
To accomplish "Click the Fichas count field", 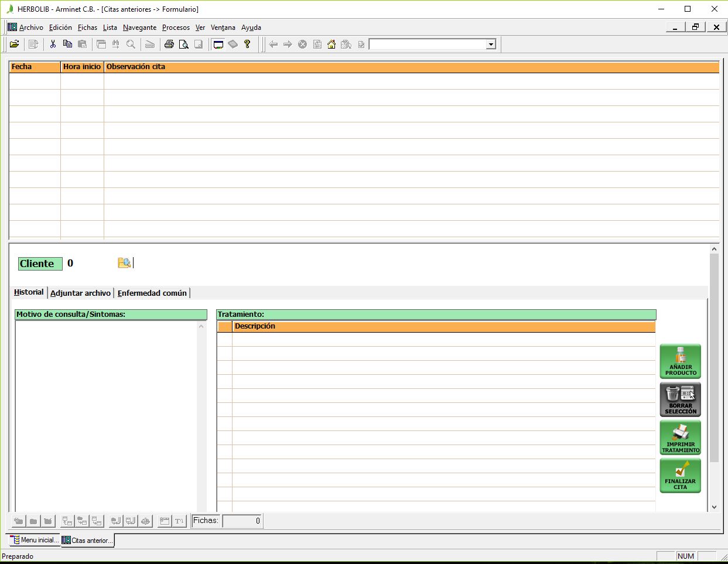I will [242, 521].
